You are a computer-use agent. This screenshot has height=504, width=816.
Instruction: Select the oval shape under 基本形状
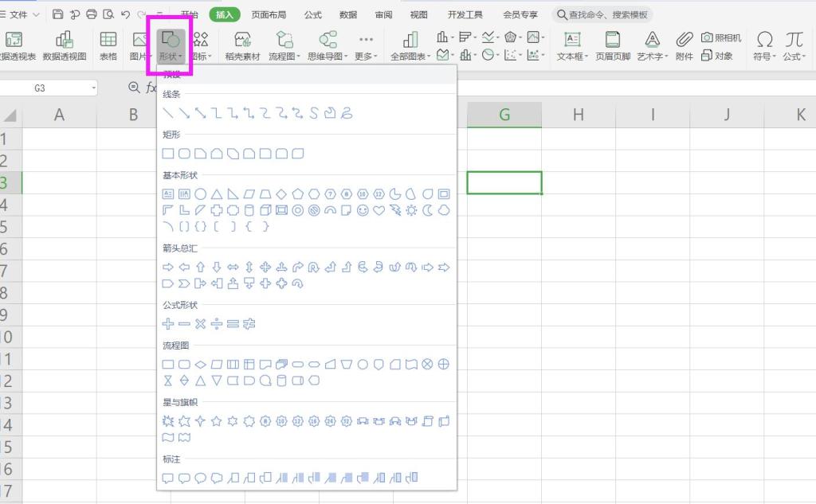200,193
